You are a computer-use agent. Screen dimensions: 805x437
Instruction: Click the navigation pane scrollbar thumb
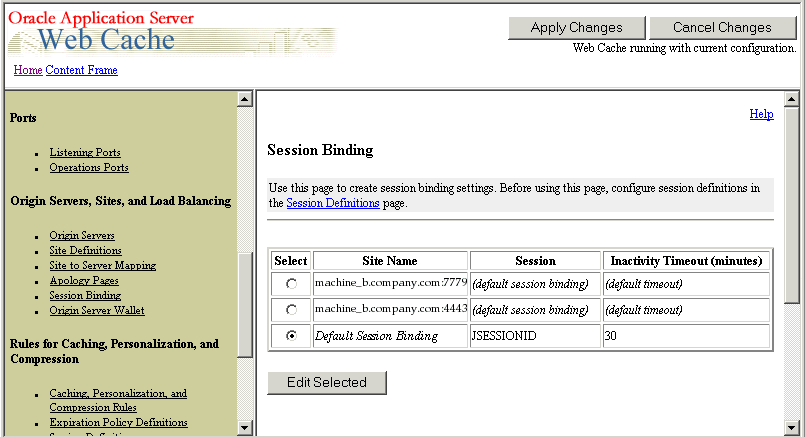pos(245,305)
